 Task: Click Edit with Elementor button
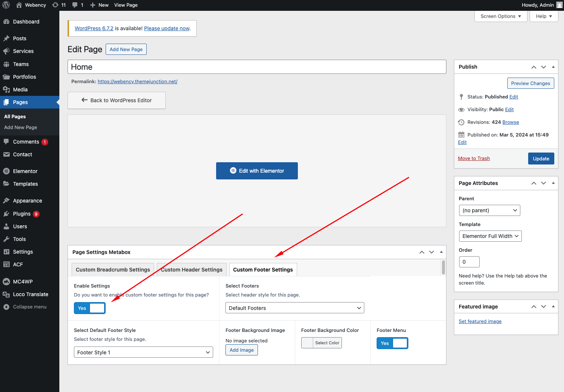(257, 171)
